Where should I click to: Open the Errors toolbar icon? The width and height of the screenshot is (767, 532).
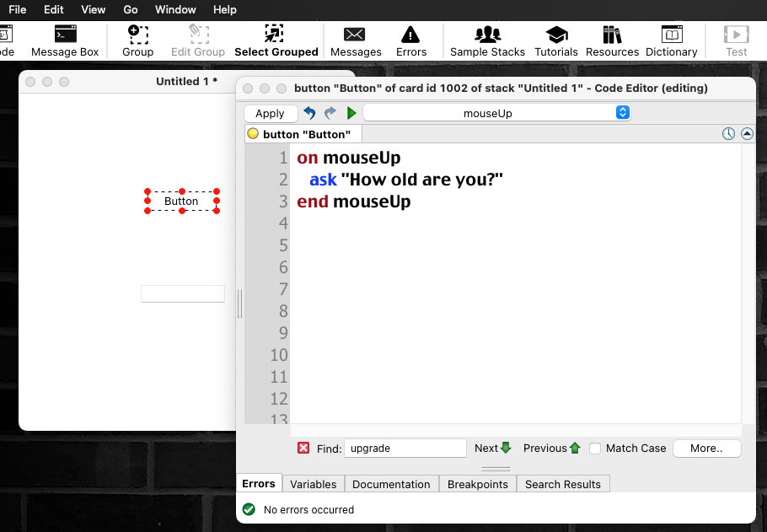coord(410,40)
